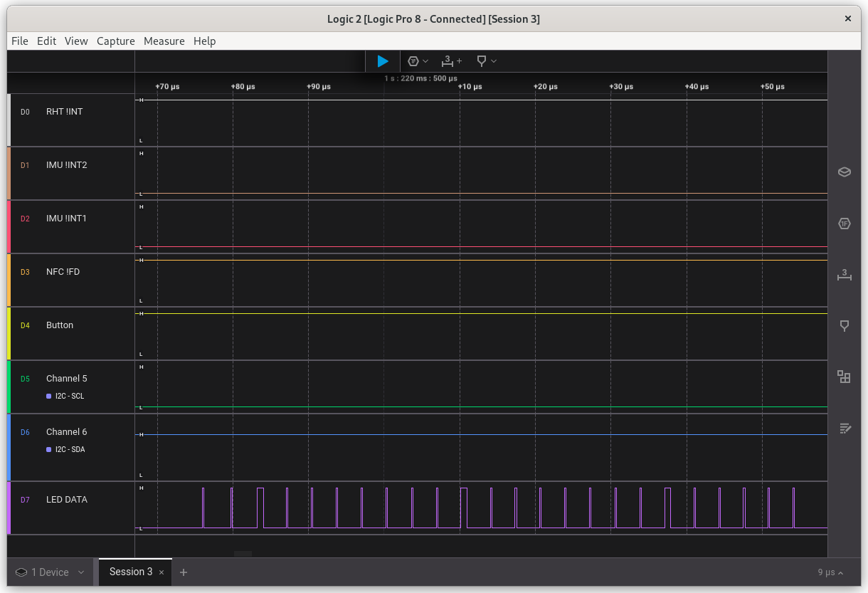Open the timing markers panel in right sidebar

[845, 326]
